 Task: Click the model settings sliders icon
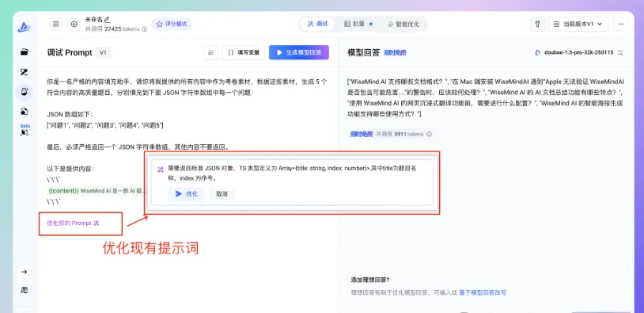point(620,52)
